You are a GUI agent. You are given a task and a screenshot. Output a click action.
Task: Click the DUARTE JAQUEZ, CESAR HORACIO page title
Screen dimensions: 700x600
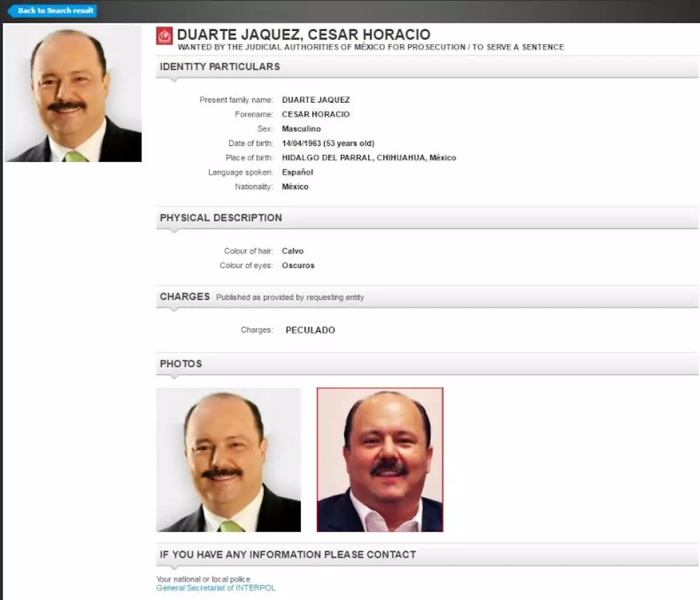tap(303, 34)
